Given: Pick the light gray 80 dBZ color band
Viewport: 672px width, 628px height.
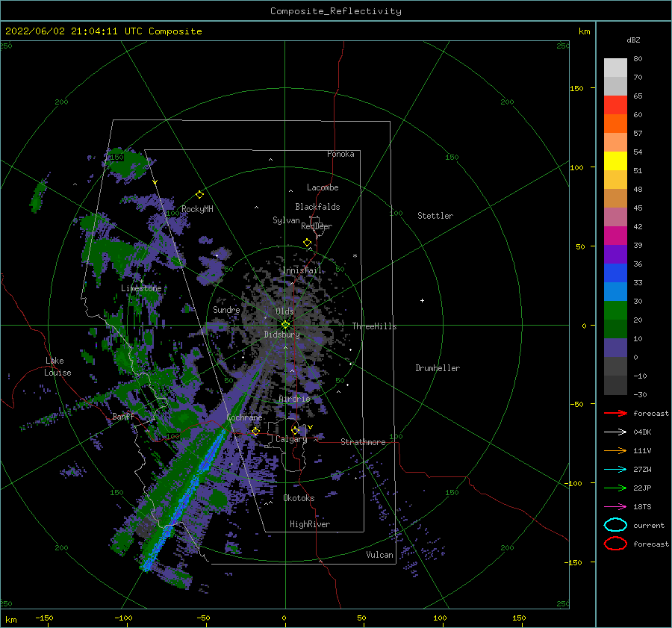Looking at the screenshot, I should pos(615,68).
